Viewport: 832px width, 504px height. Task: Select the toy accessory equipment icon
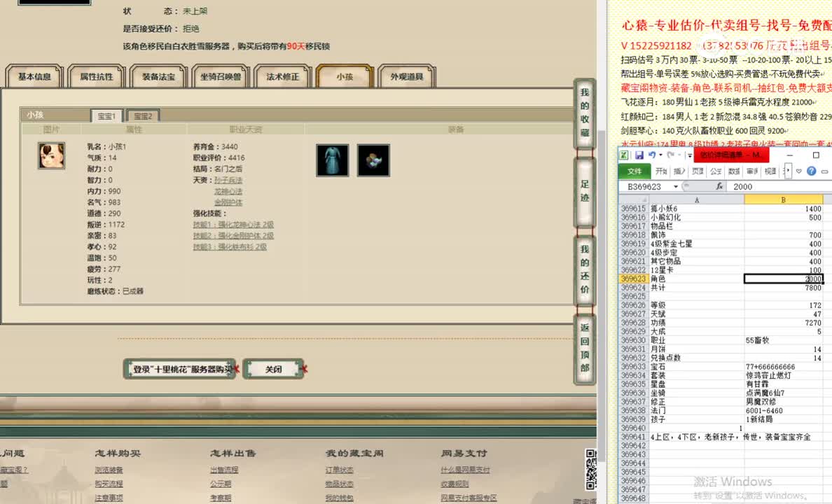click(x=373, y=160)
